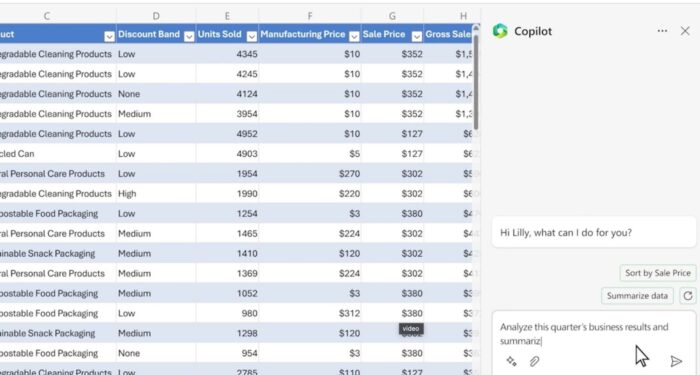
Task: Select column G header
Action: [392, 16]
